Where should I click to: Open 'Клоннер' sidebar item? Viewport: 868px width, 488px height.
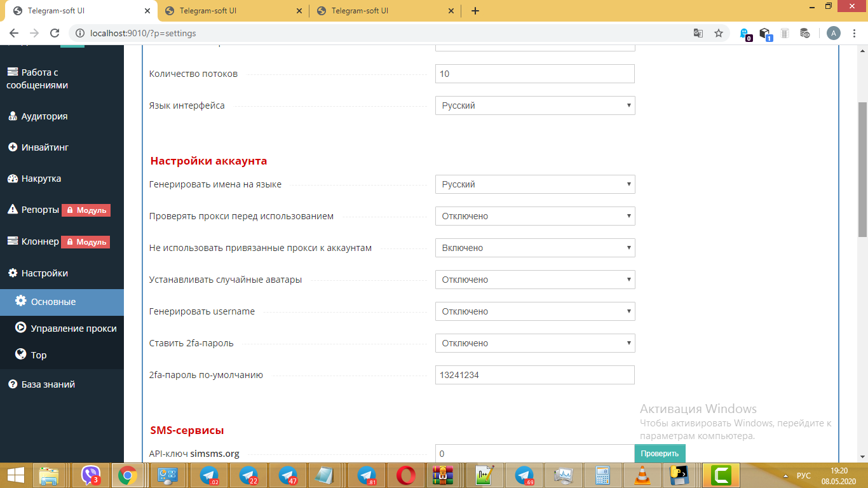click(x=33, y=241)
